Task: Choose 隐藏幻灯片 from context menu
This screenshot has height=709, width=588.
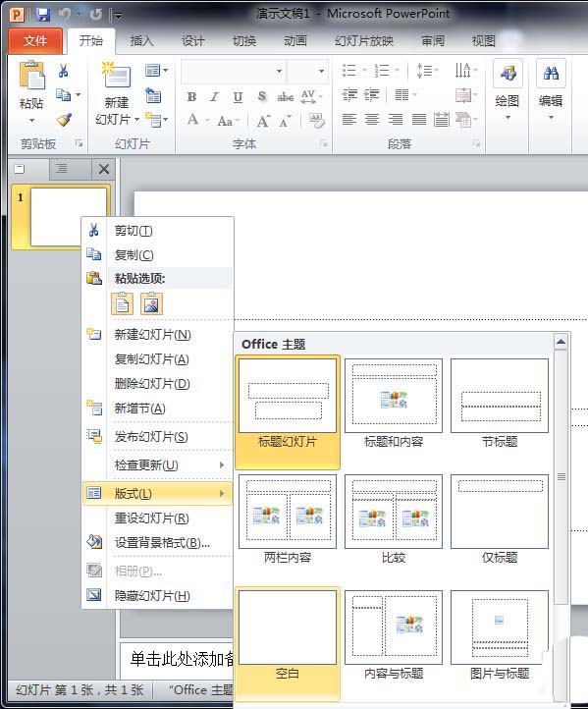Action: point(157,595)
